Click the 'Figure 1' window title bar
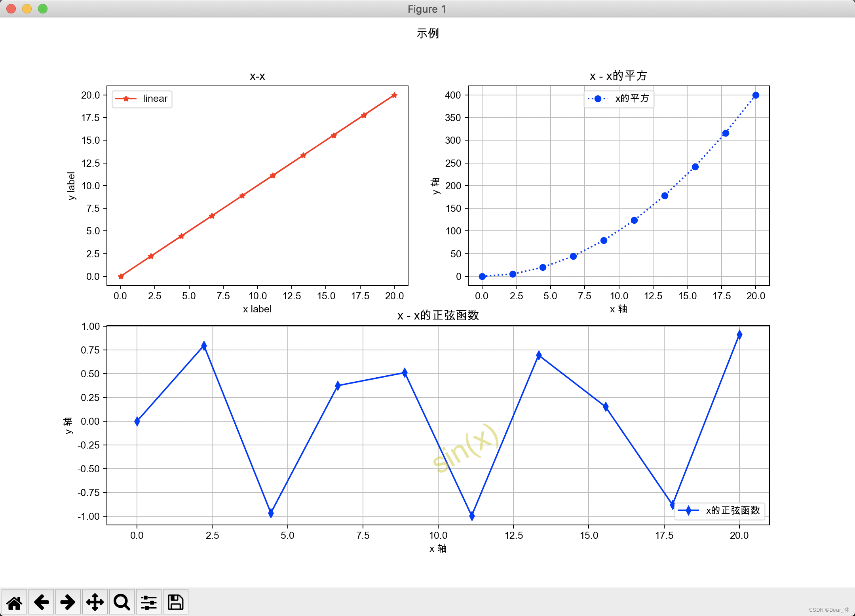 (427, 9)
